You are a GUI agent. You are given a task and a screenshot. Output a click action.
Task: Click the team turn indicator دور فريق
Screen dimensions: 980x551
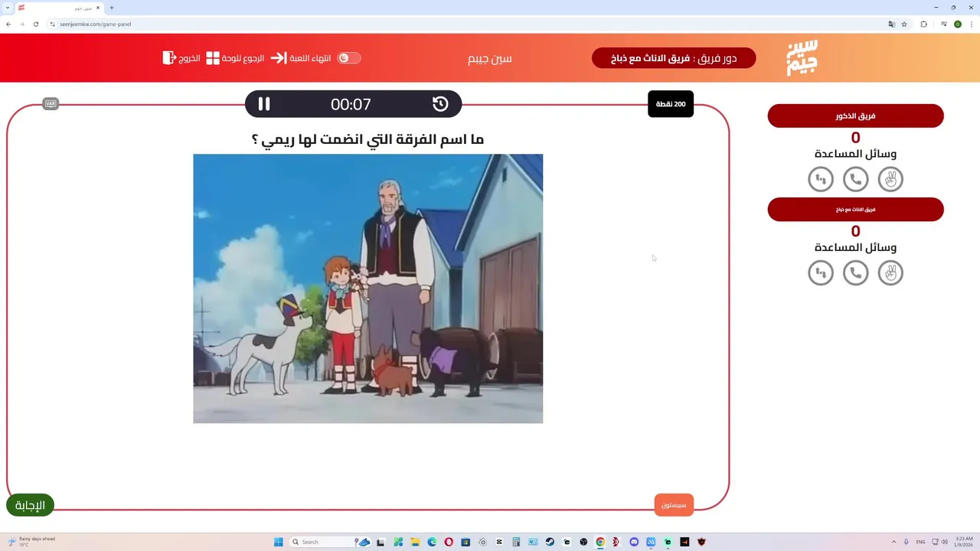click(674, 58)
